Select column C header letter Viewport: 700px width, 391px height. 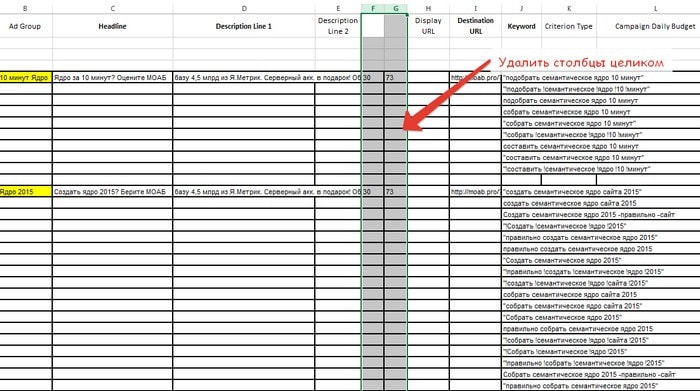click(x=112, y=8)
